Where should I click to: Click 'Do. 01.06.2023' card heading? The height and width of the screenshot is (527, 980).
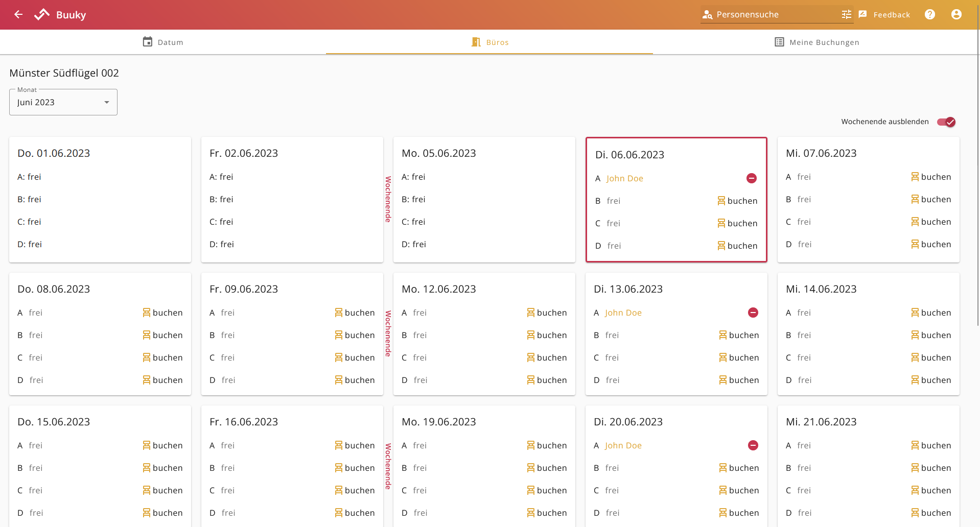54,153
